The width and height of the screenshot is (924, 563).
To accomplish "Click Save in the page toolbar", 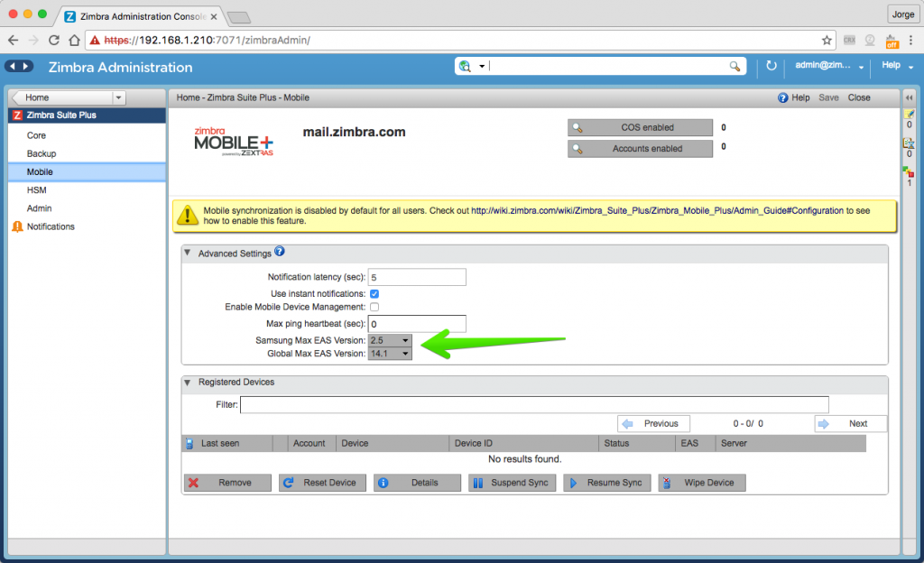I will (828, 97).
